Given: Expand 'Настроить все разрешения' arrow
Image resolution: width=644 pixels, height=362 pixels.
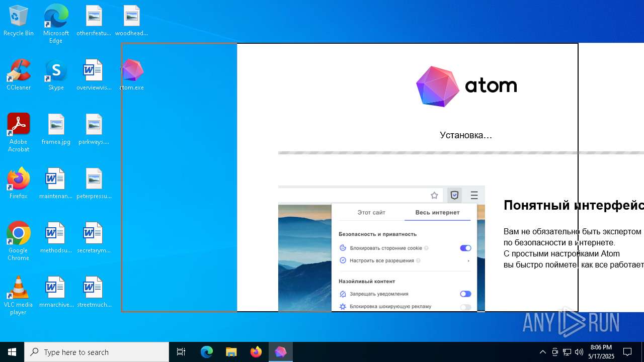Looking at the screenshot, I should (x=468, y=260).
